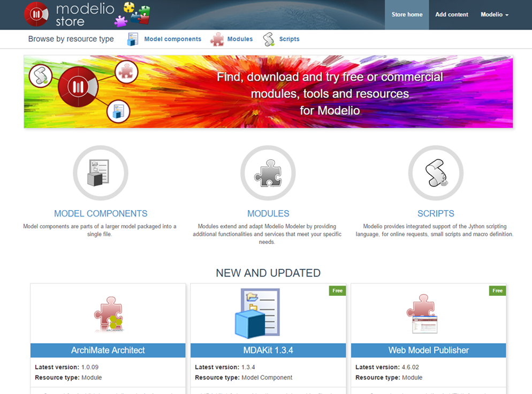Open the Modelio dropdown menu
The width and height of the screenshot is (532, 394).
pyautogui.click(x=495, y=14)
